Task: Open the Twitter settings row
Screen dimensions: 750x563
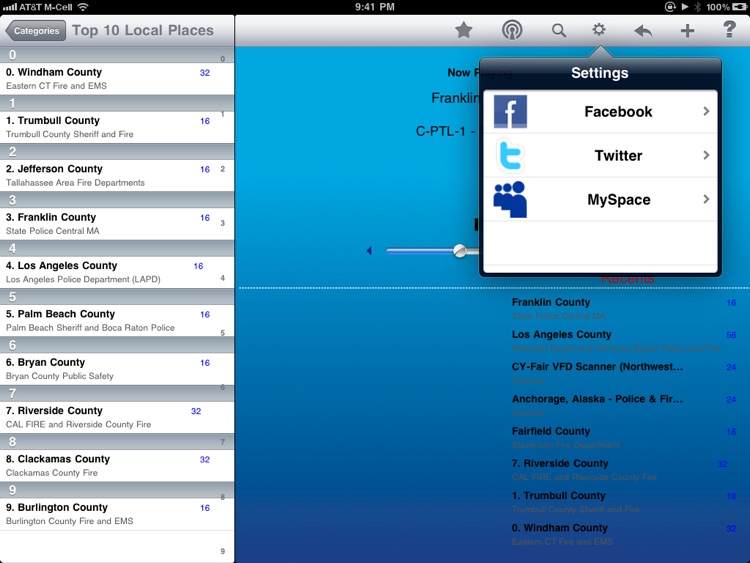Action: 600,155
